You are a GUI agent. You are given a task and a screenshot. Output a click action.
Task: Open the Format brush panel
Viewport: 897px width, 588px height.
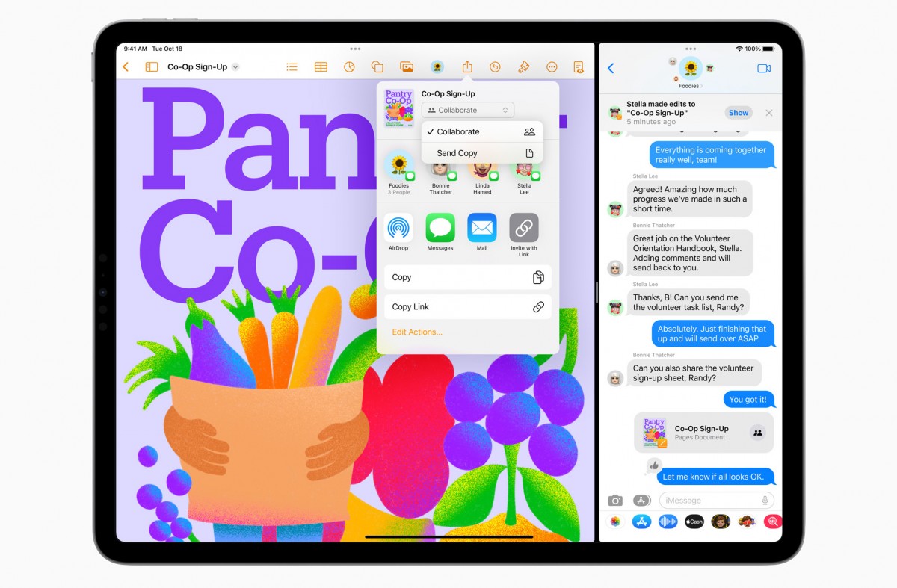point(523,66)
